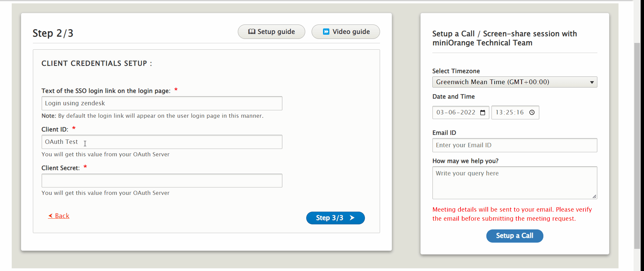Click the red back arrow icon

50,216
